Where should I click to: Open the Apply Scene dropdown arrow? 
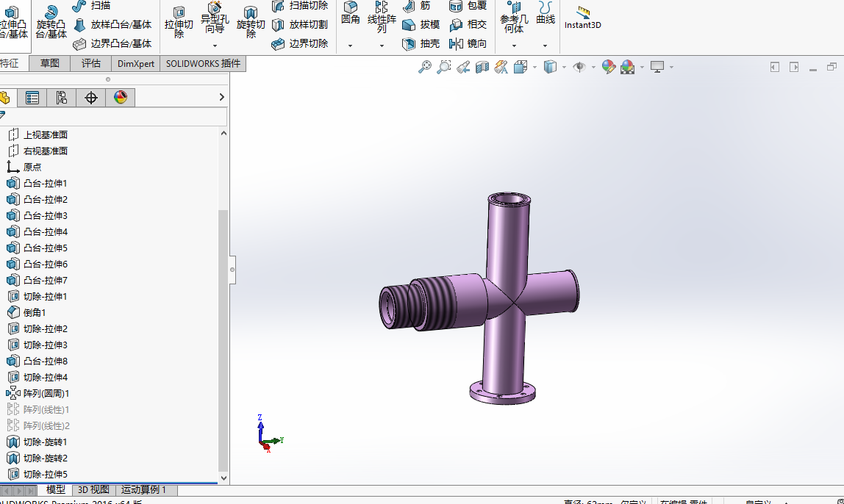point(642,68)
